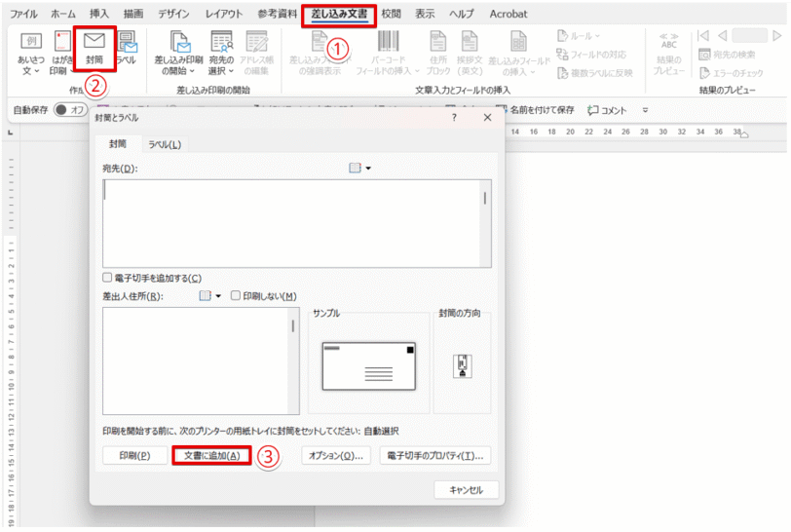Click the dialog help question mark
Image resolution: width=791 pixels, height=532 pixels.
pyautogui.click(x=454, y=118)
